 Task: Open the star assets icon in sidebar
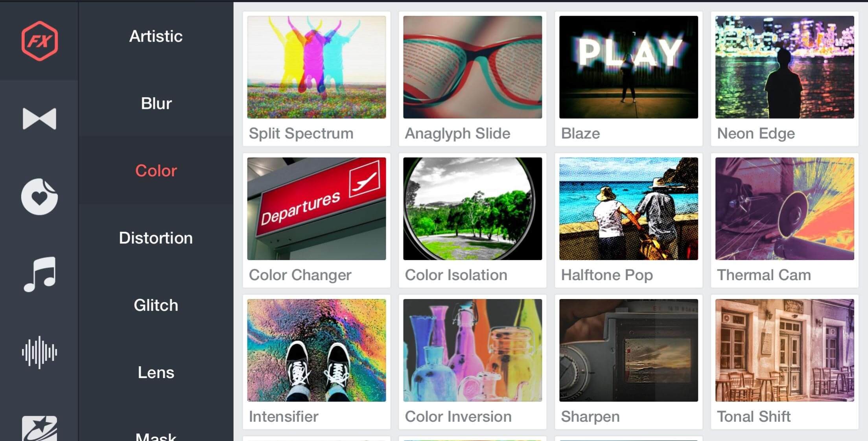[x=39, y=428]
